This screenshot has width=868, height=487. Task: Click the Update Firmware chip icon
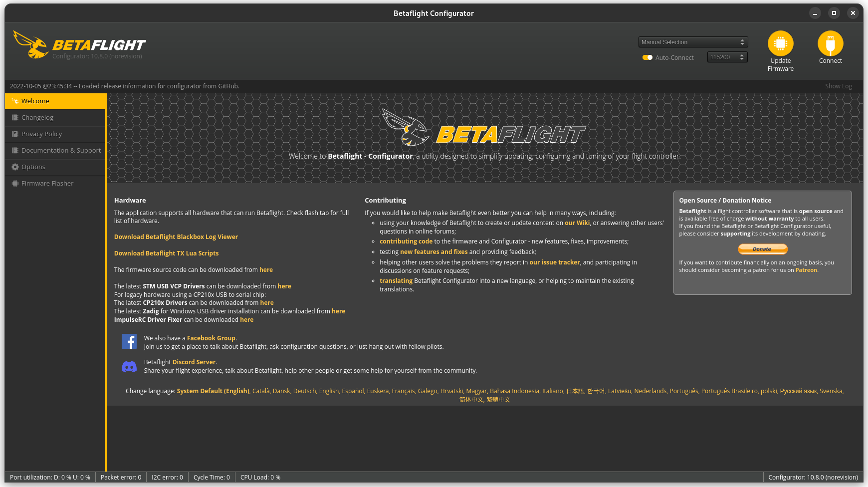(x=780, y=43)
